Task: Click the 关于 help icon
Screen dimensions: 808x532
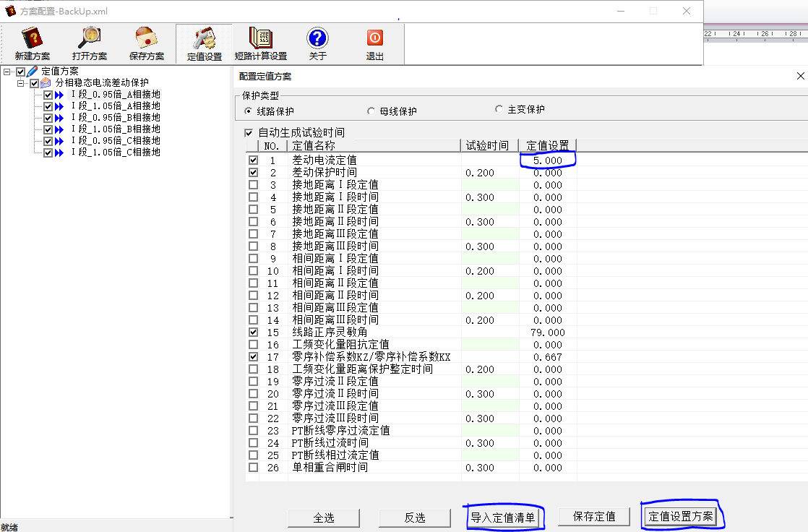Action: 317,43
